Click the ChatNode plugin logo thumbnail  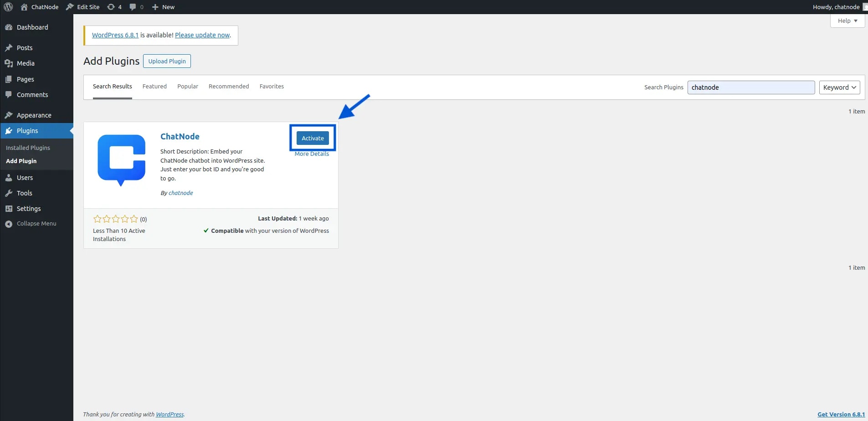pyautogui.click(x=121, y=160)
